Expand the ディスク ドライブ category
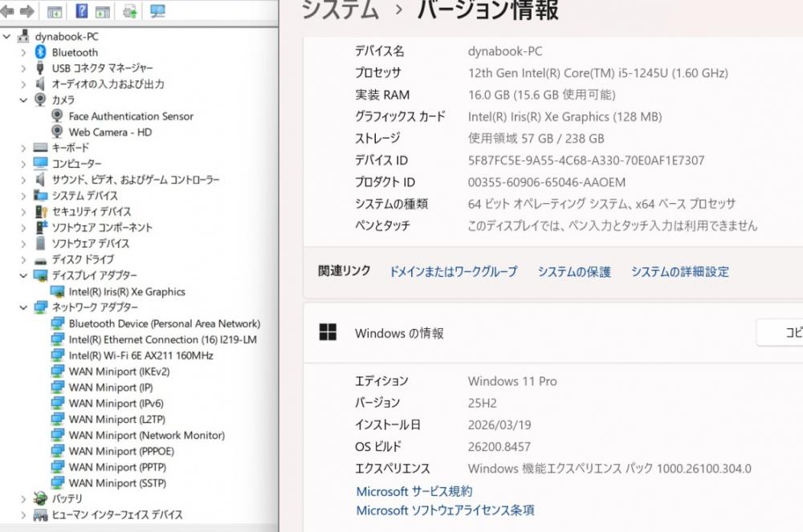Image resolution: width=803 pixels, height=532 pixels. point(23,259)
